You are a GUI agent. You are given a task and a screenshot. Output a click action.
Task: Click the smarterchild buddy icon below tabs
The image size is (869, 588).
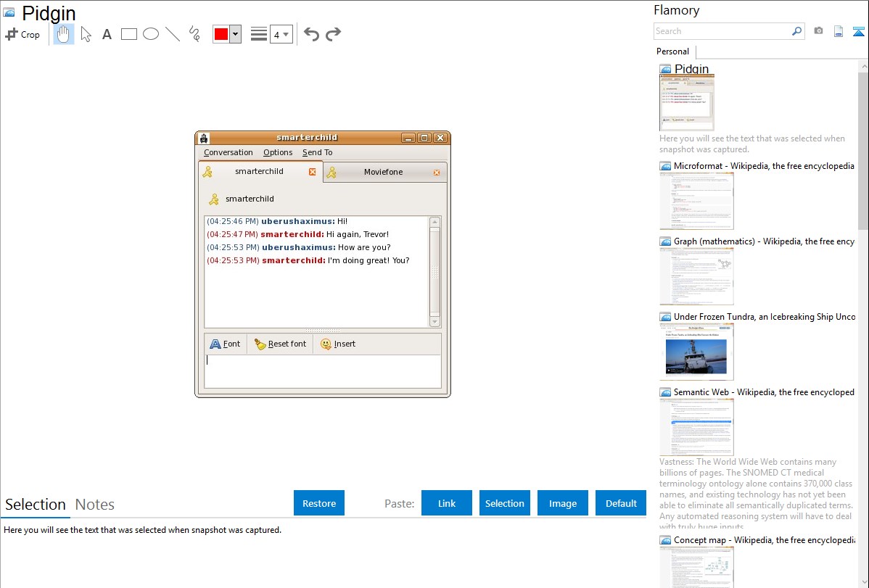click(x=213, y=199)
